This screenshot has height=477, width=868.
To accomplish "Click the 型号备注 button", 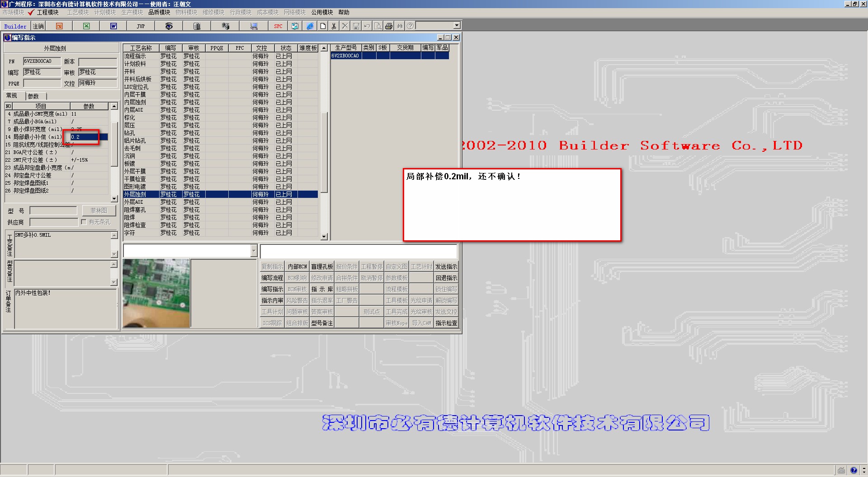I will [x=322, y=323].
